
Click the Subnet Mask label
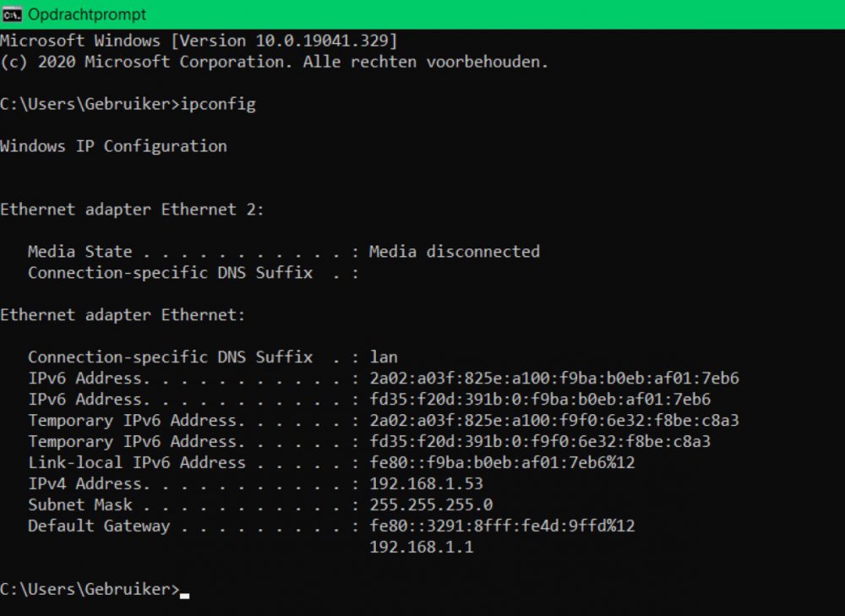[80, 505]
